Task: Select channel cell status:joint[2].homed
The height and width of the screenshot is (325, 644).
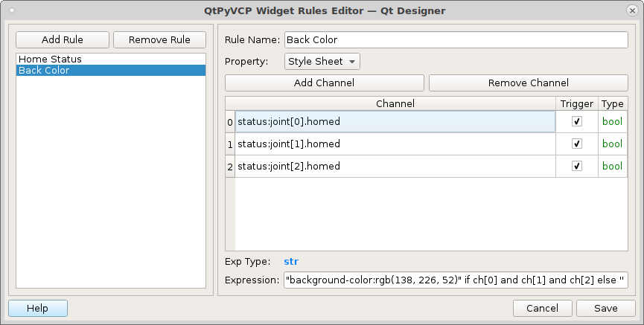Action: [x=395, y=166]
